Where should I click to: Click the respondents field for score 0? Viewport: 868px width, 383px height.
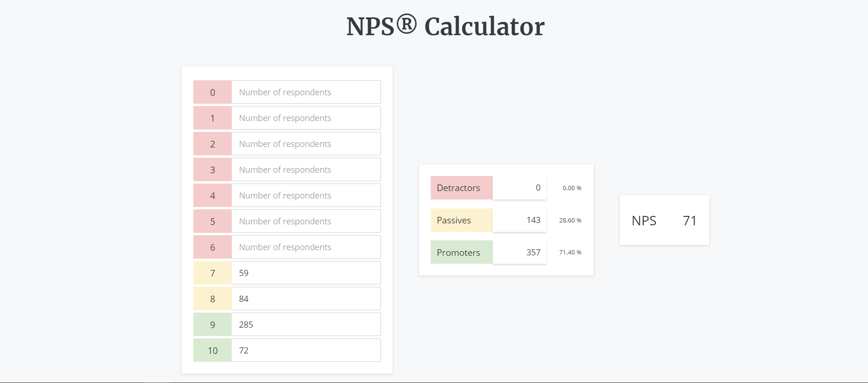(x=306, y=92)
